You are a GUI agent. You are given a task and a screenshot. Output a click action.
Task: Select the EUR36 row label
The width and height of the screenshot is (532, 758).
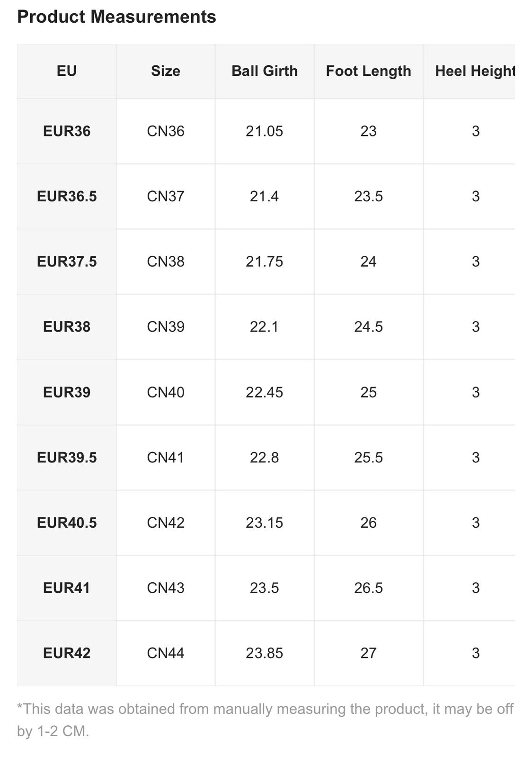point(67,131)
